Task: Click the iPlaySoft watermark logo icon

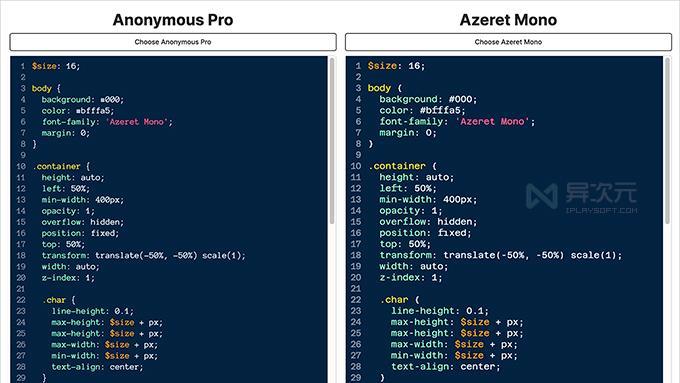Action: pos(542,196)
